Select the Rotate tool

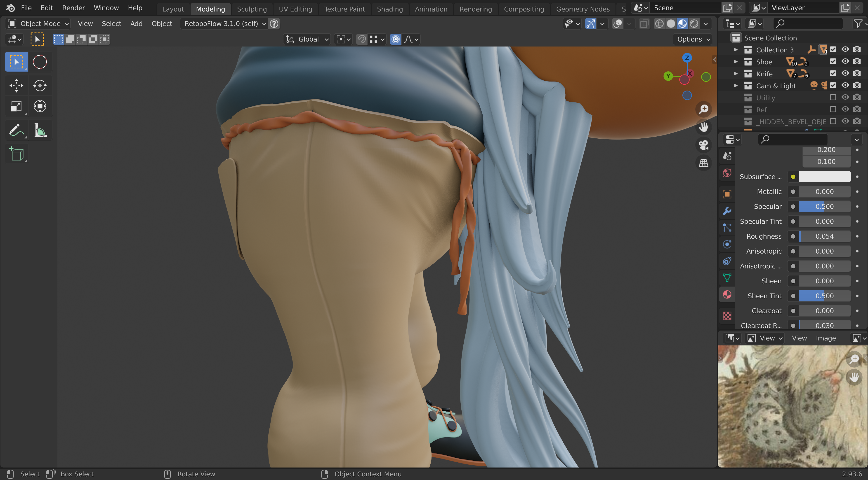[40, 85]
